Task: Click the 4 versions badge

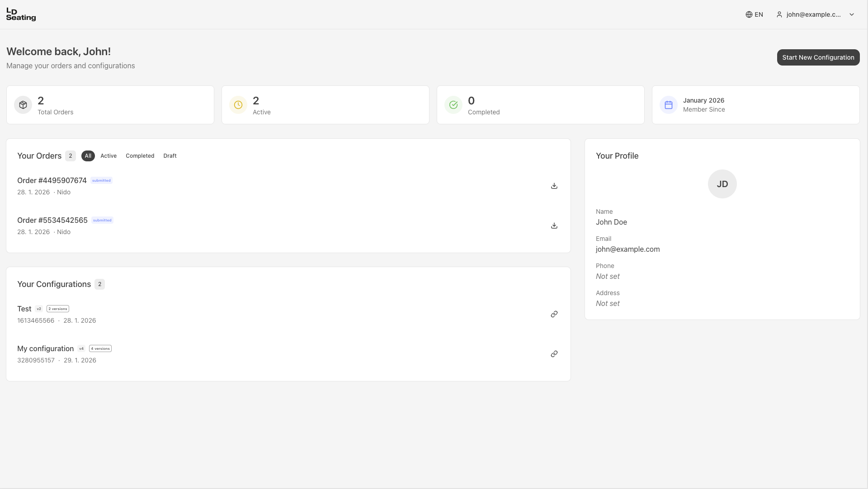Action: tap(100, 348)
